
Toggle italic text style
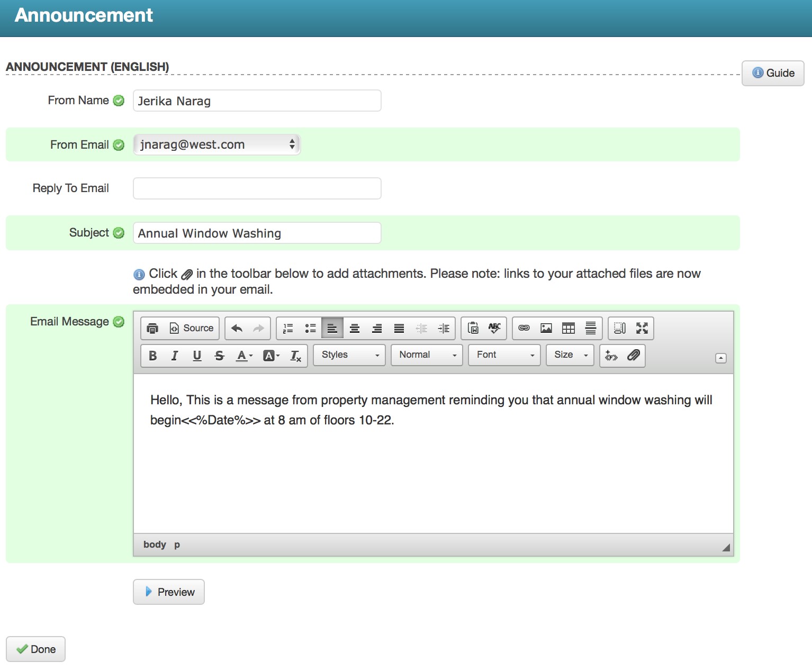tap(175, 356)
